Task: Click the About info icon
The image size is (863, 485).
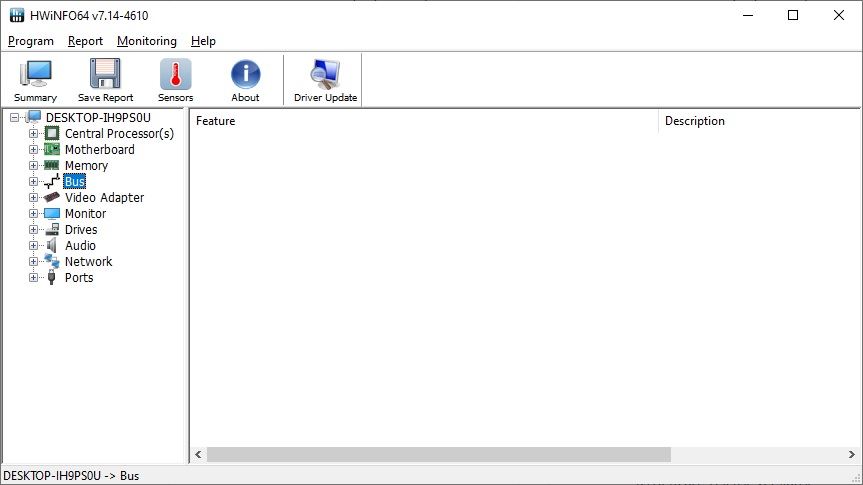Action: (x=245, y=80)
